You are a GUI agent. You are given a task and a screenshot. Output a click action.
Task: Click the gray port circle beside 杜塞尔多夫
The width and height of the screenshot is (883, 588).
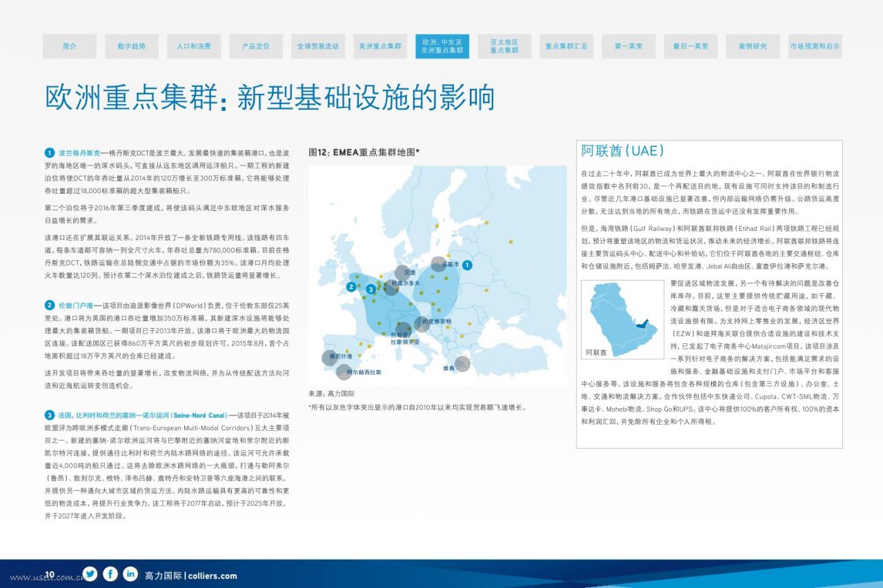(x=390, y=287)
